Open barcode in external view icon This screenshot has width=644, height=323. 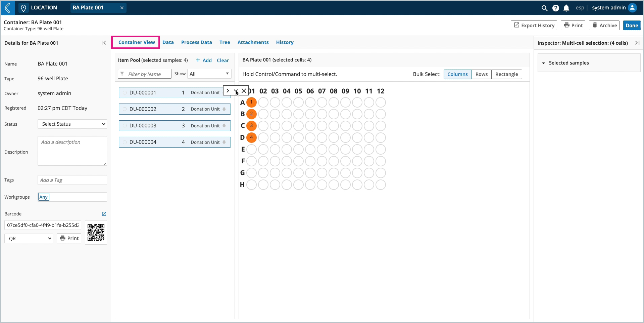[104, 214]
